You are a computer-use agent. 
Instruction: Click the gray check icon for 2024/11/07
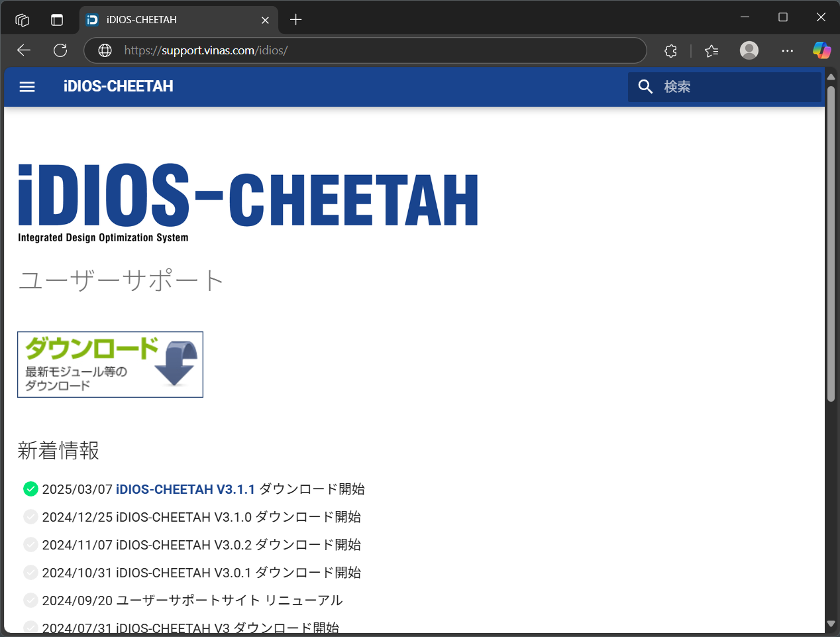(x=30, y=545)
